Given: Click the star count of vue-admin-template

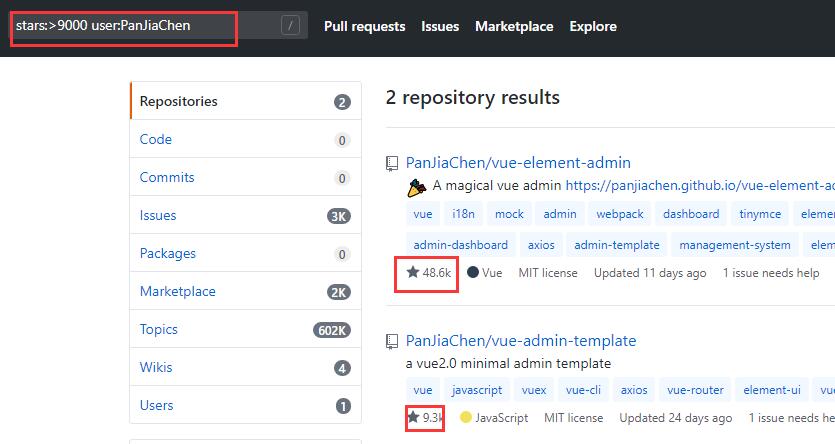Looking at the screenshot, I should coord(424,417).
